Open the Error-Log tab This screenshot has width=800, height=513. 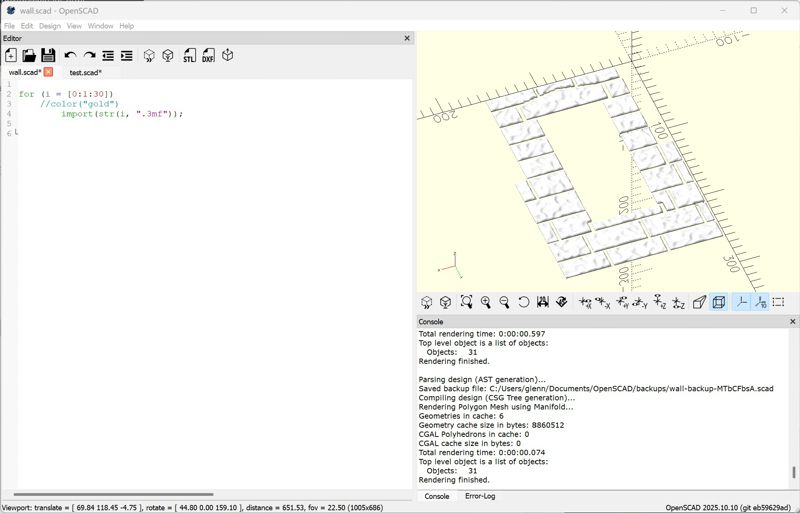pyautogui.click(x=479, y=496)
